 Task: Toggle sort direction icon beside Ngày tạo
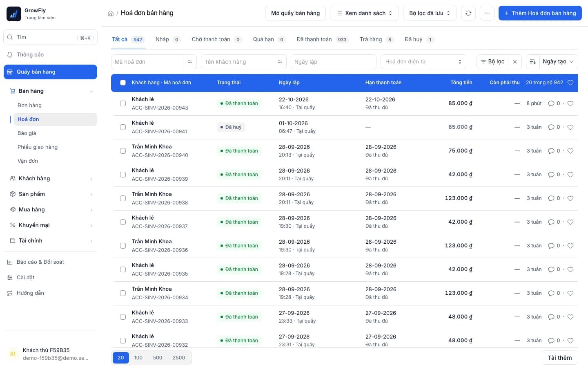point(533,62)
